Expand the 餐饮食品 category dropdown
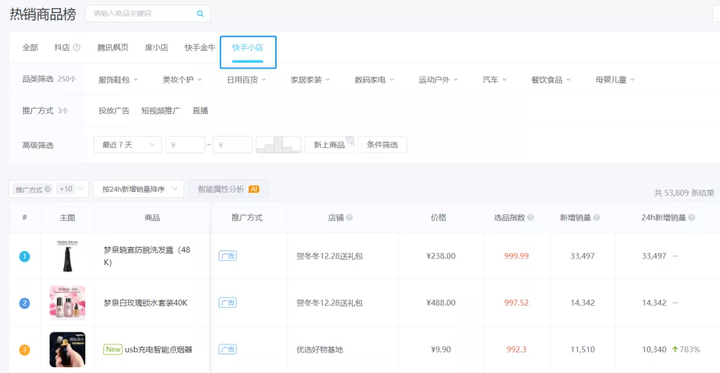 tap(551, 80)
